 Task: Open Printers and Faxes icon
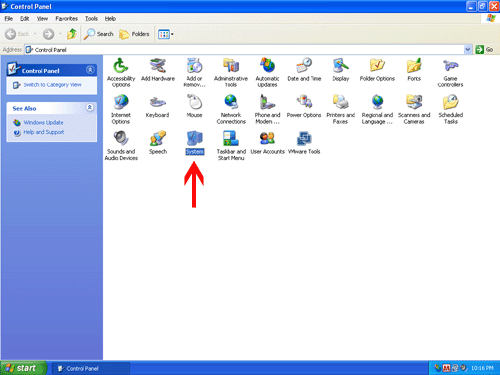341,102
